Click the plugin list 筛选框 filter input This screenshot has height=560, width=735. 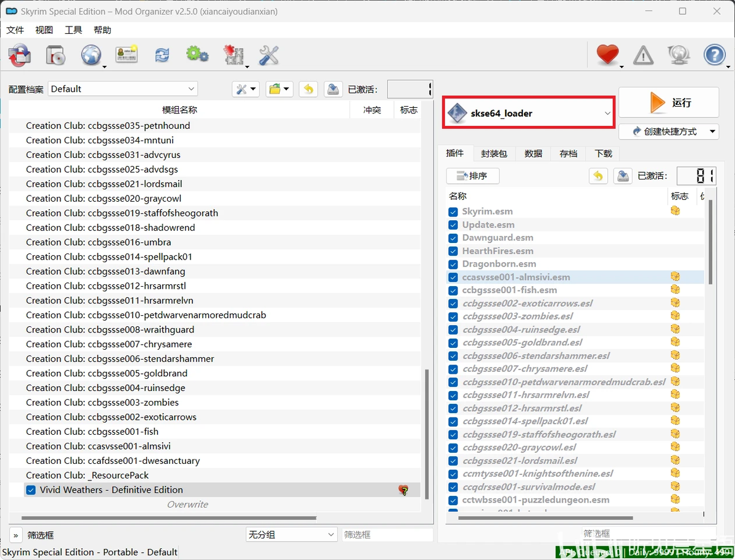[649, 533]
